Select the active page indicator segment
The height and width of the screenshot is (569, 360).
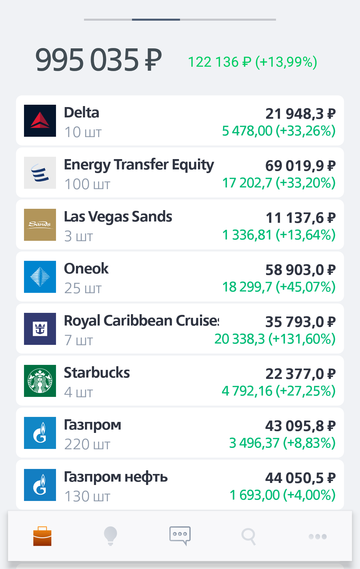pos(156,19)
